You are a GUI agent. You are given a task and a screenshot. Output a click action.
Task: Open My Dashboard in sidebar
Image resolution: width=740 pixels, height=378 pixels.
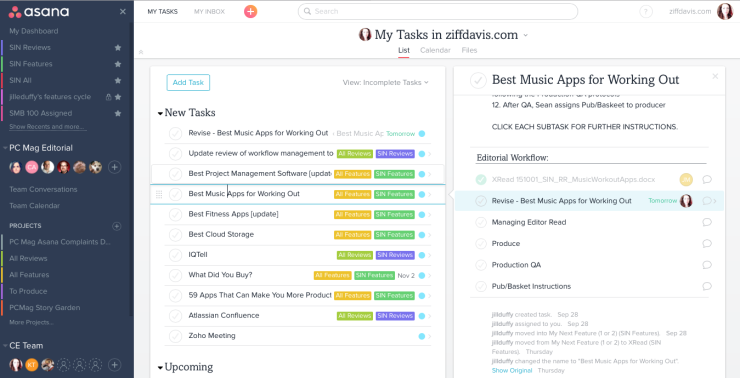[x=34, y=31]
